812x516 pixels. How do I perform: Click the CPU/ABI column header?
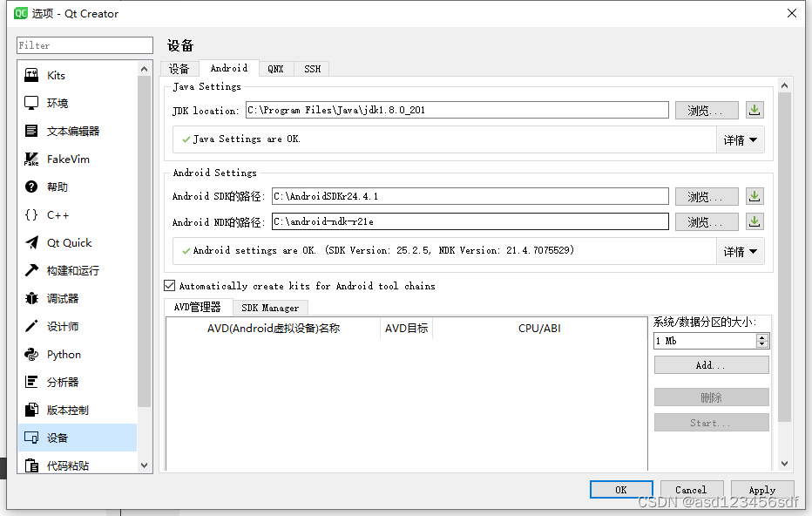click(x=539, y=329)
